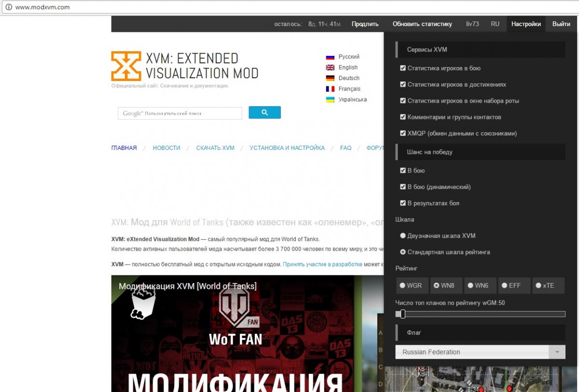The height and width of the screenshot is (392, 579).
Task: Click the 'Флаг' section header
Action: coord(480,332)
